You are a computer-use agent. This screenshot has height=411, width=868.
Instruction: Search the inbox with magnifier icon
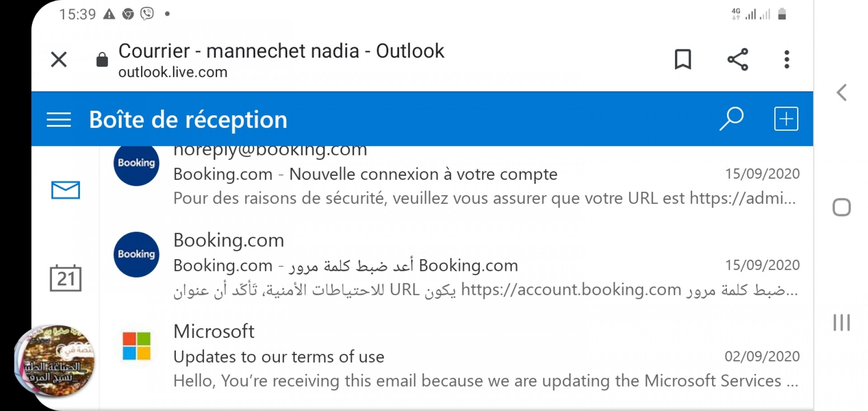coord(731,119)
